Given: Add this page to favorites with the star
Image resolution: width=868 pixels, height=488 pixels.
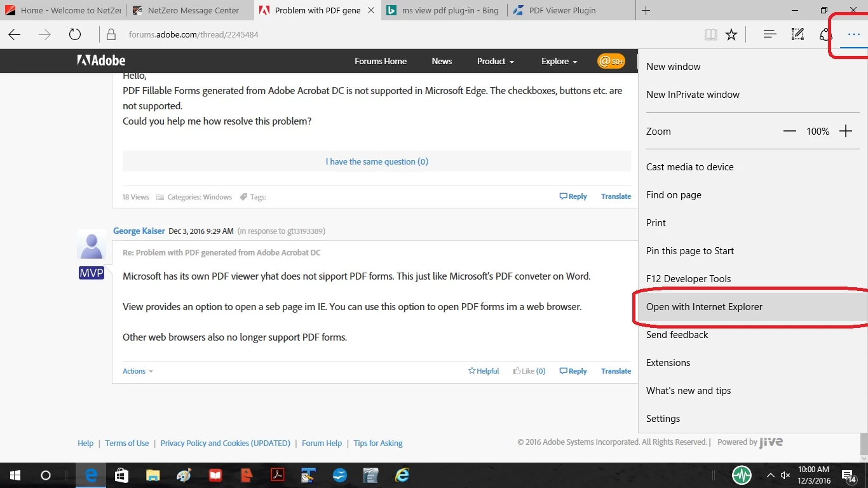Looking at the screenshot, I should click(x=731, y=35).
